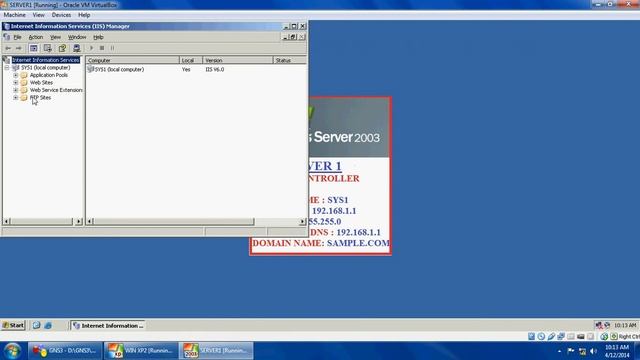The width and height of the screenshot is (640, 360).
Task: Open VirtualBox Help menu
Action: click(x=84, y=15)
